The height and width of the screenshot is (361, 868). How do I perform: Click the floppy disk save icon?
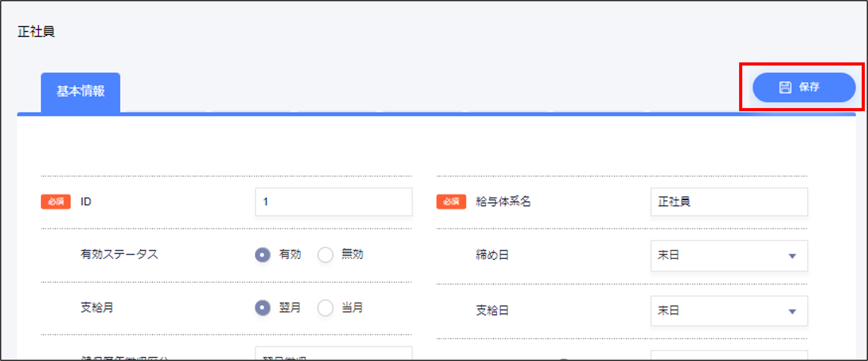785,88
